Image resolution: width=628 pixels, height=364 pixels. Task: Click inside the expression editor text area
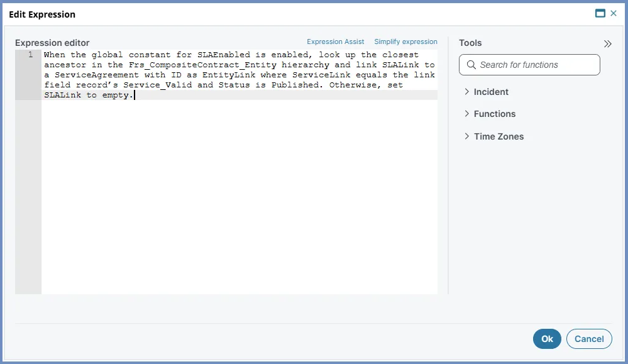click(239, 172)
